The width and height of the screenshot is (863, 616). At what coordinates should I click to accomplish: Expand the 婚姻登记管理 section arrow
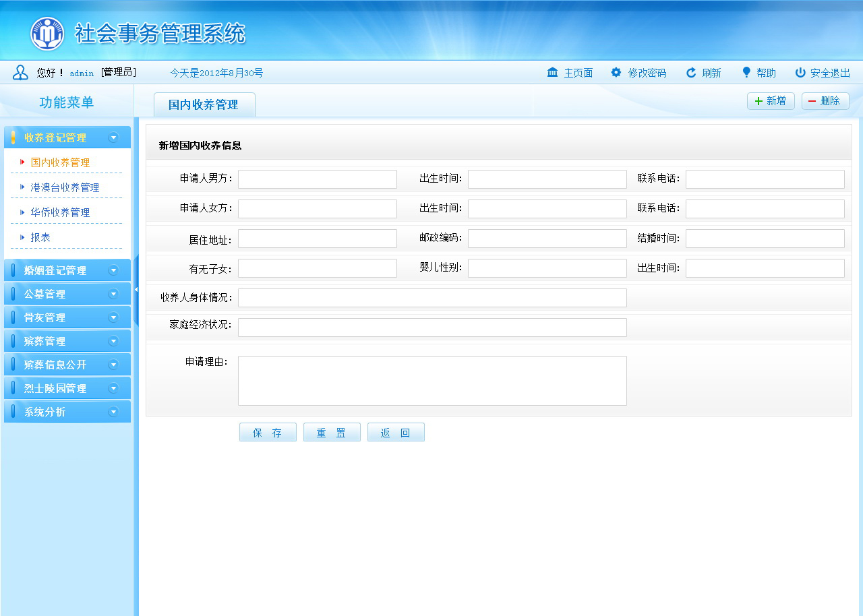tap(113, 270)
